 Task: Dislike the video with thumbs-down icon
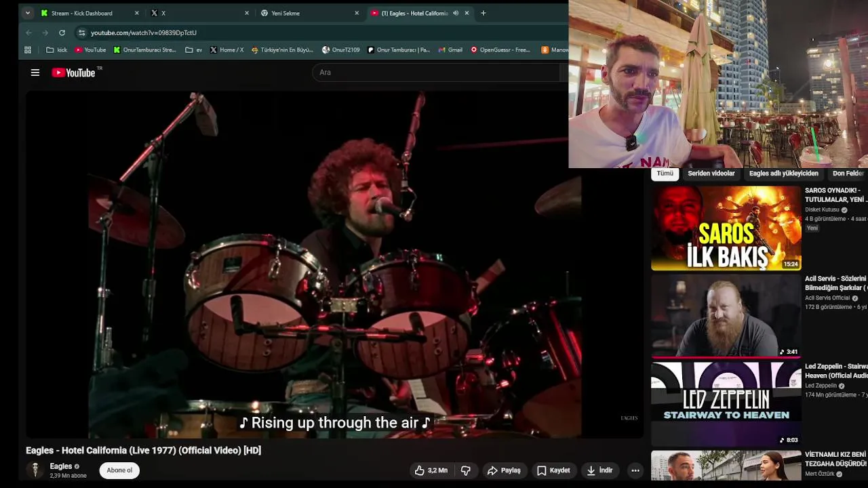[x=466, y=470]
